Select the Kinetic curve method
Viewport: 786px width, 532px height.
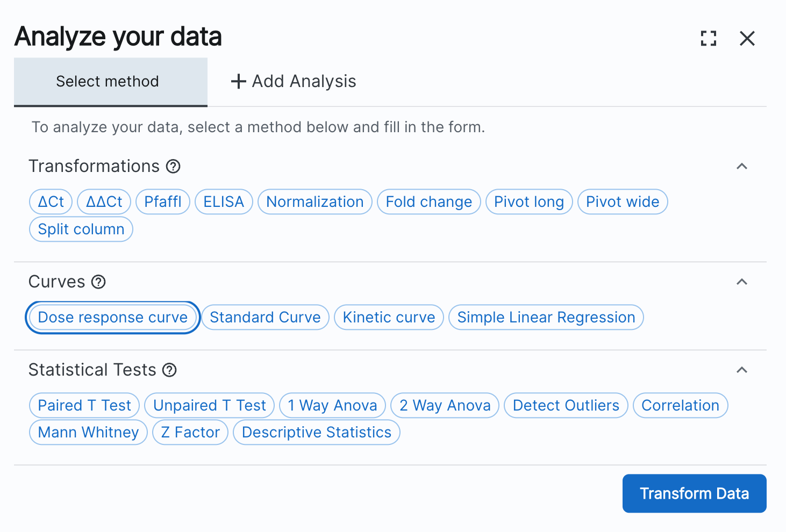click(389, 317)
